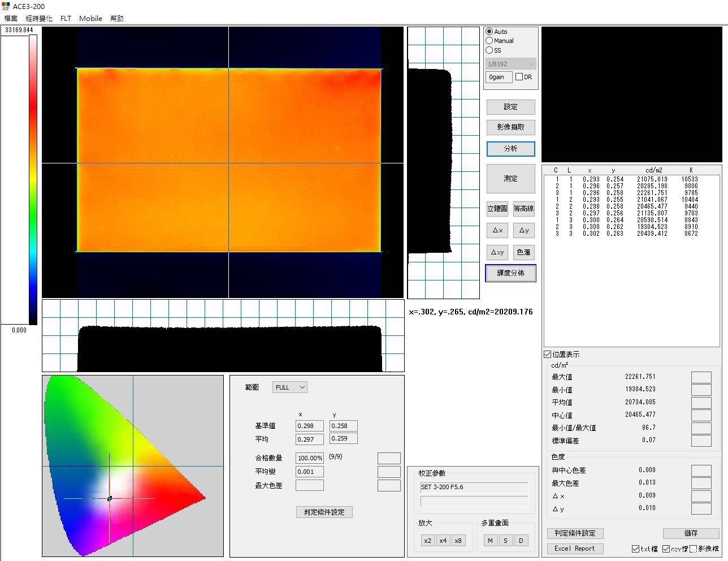This screenshot has width=728, height=561.
Task: Click the x2 zoom button
Action: point(428,541)
